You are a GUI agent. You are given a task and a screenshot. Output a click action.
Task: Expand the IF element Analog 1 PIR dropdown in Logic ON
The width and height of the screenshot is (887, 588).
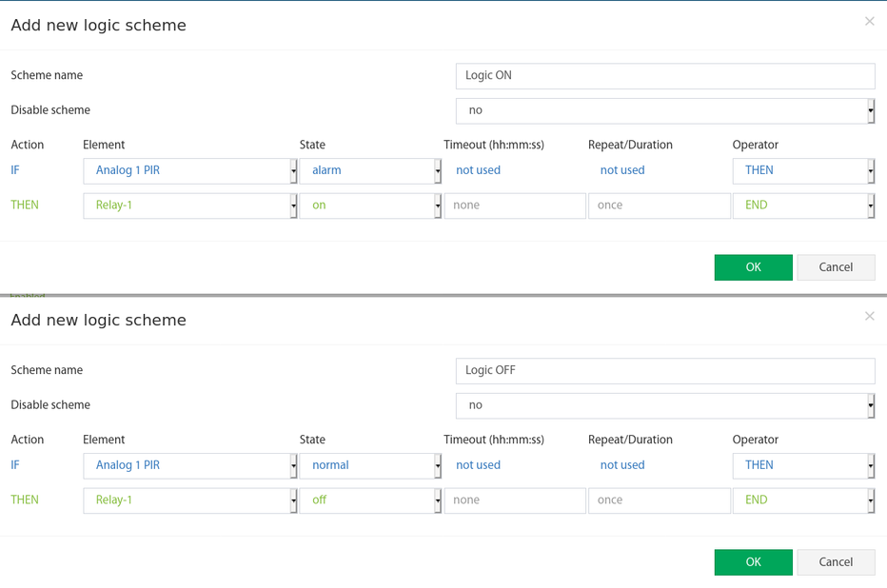click(x=190, y=170)
